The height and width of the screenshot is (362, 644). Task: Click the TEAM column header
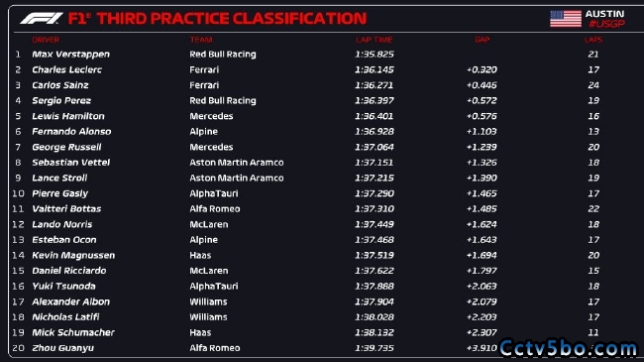pyautogui.click(x=201, y=40)
